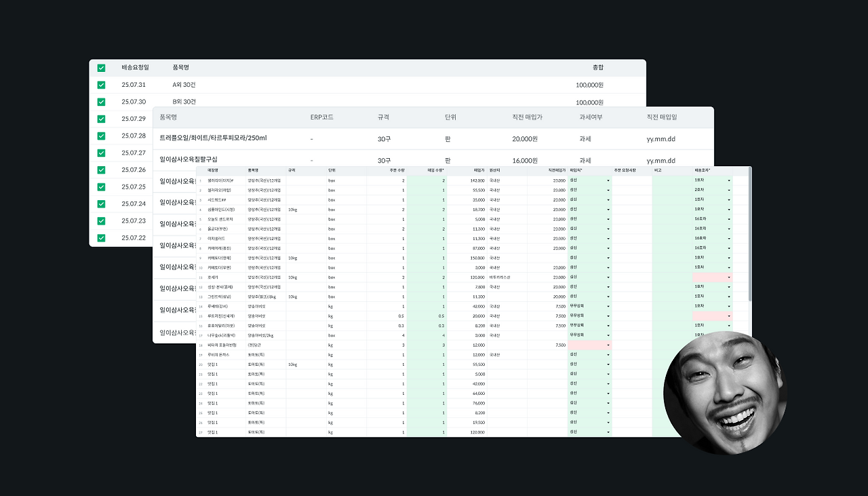Deselect the 25.07.22 row checkbox
Screen dimensions: 868x496
coord(101,237)
